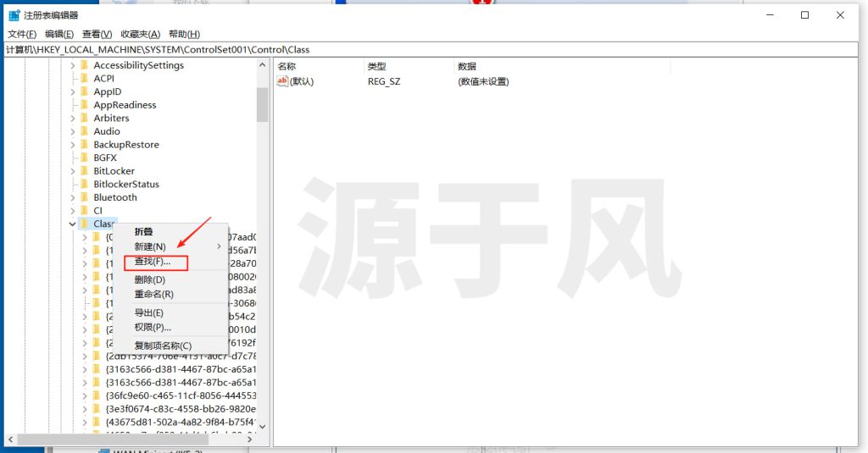Select the ACPI key

click(103, 79)
